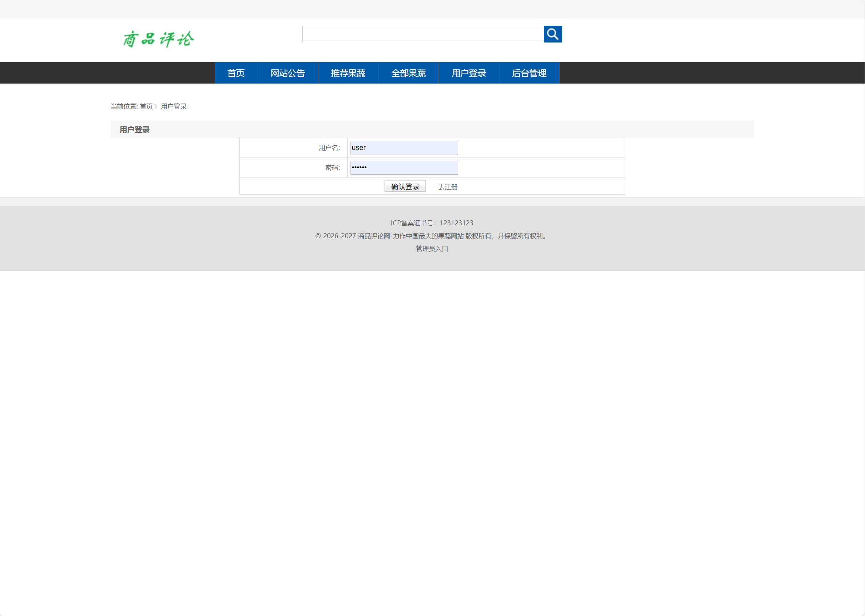Select 全部果蔬 in navigation bar
Screen dimensions: 865x616
pyautogui.click(x=408, y=73)
